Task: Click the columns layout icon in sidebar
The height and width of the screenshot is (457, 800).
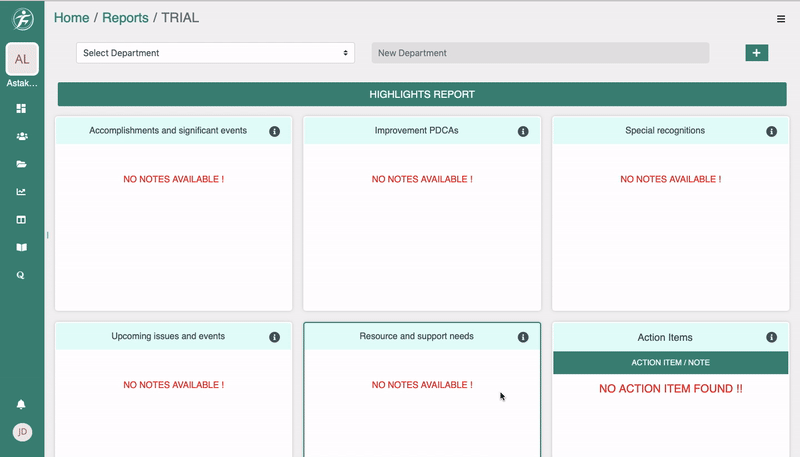Action: [21, 220]
